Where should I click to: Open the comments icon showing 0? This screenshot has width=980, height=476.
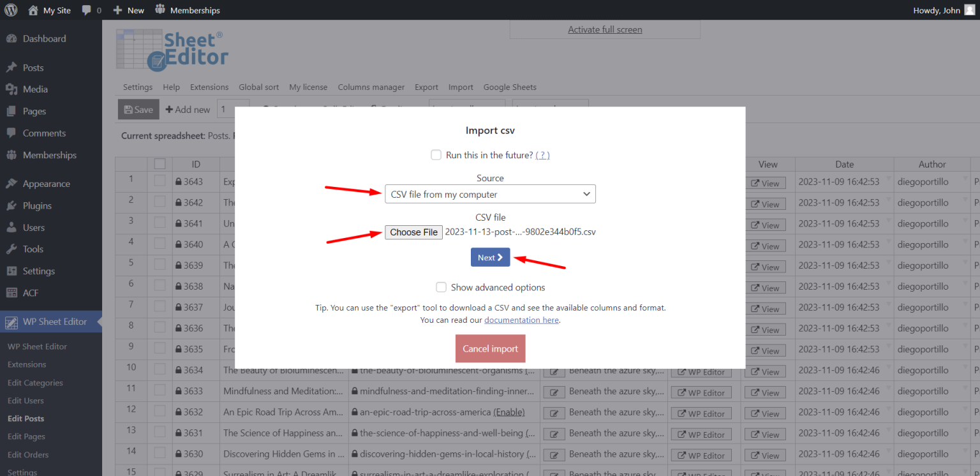click(x=91, y=10)
